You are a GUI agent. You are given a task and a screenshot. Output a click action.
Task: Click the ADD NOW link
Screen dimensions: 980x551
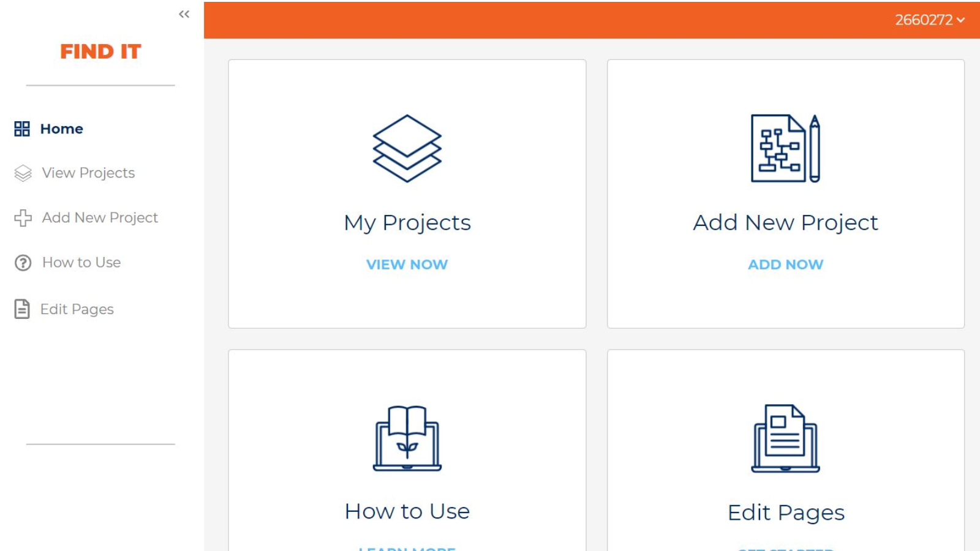coord(785,264)
